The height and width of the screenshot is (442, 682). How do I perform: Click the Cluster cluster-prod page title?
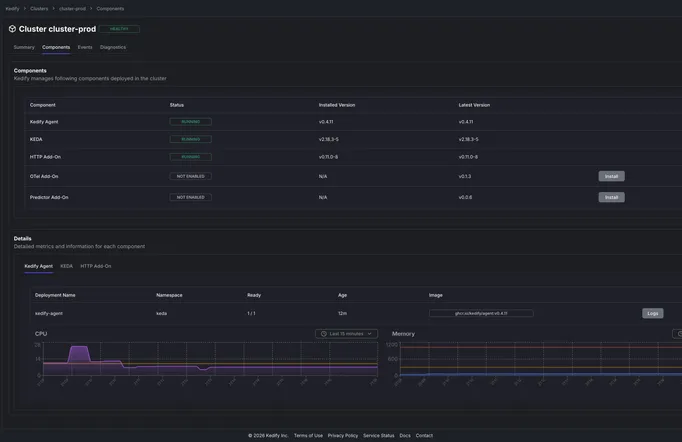57,29
